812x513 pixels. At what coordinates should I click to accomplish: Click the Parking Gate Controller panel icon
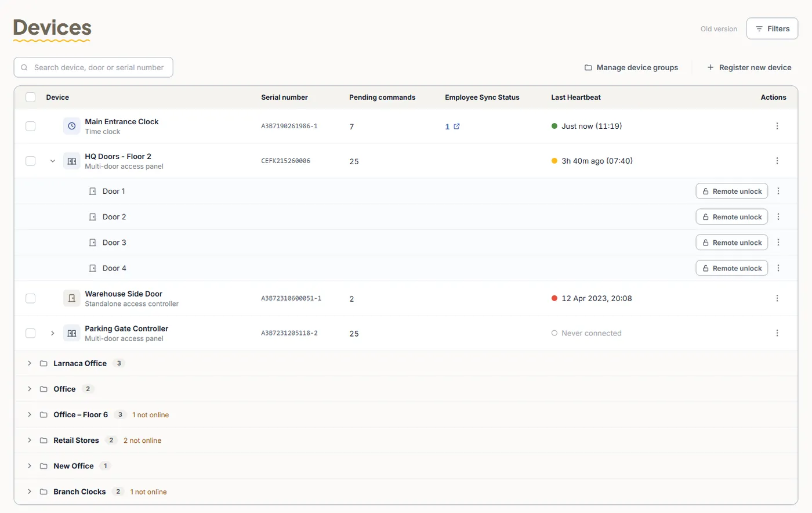click(72, 333)
